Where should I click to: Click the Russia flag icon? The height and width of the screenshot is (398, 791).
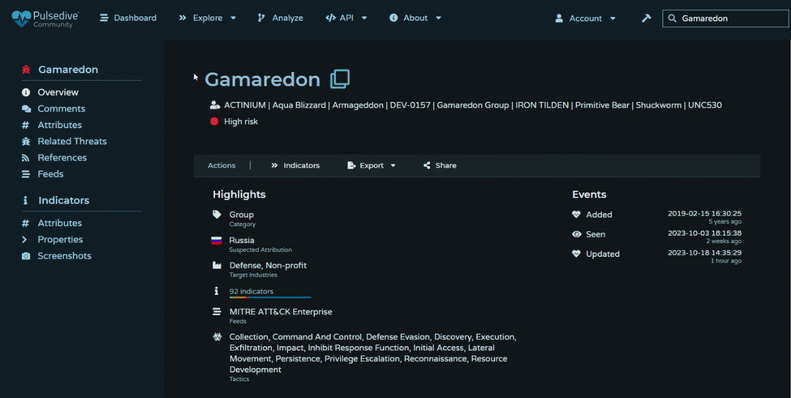216,240
